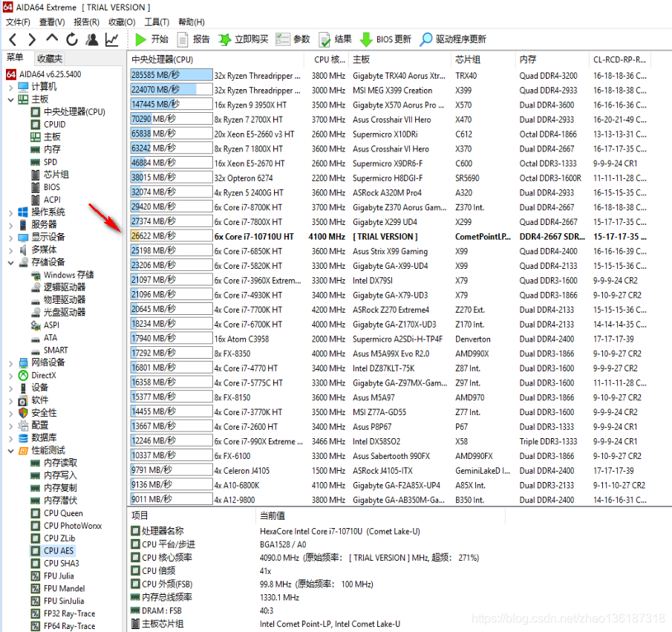The width and height of the screenshot is (672, 632).
Task: Open 报告 report button
Action: [193, 39]
